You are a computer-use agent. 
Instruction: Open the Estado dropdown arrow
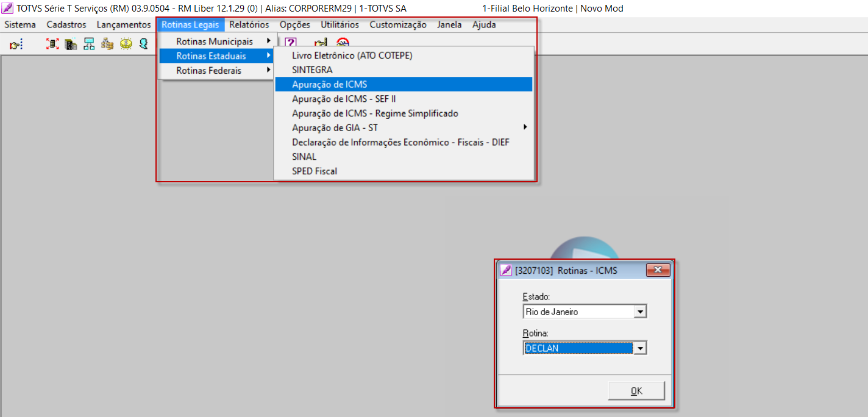coord(639,312)
